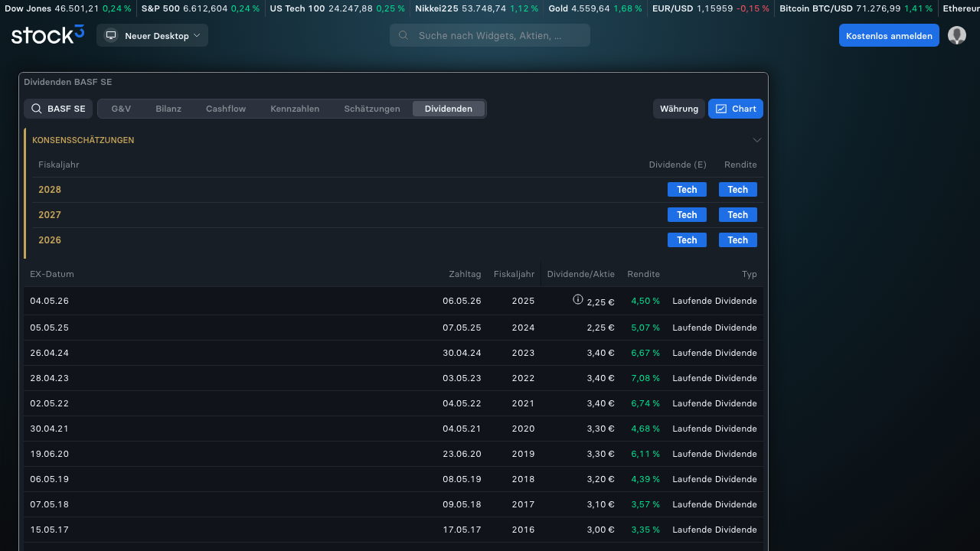Viewport: 980px width, 551px height.
Task: Click the 3,57 % Rendite value
Action: pyautogui.click(x=645, y=504)
